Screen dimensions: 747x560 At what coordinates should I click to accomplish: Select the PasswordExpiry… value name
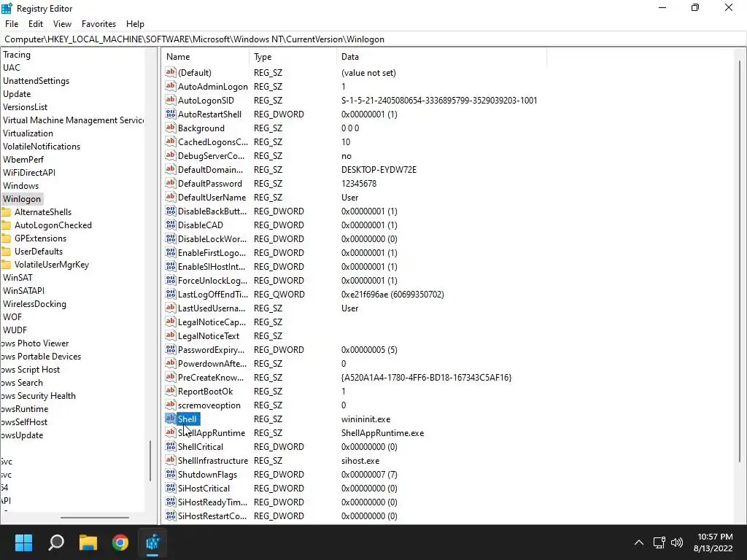click(211, 349)
